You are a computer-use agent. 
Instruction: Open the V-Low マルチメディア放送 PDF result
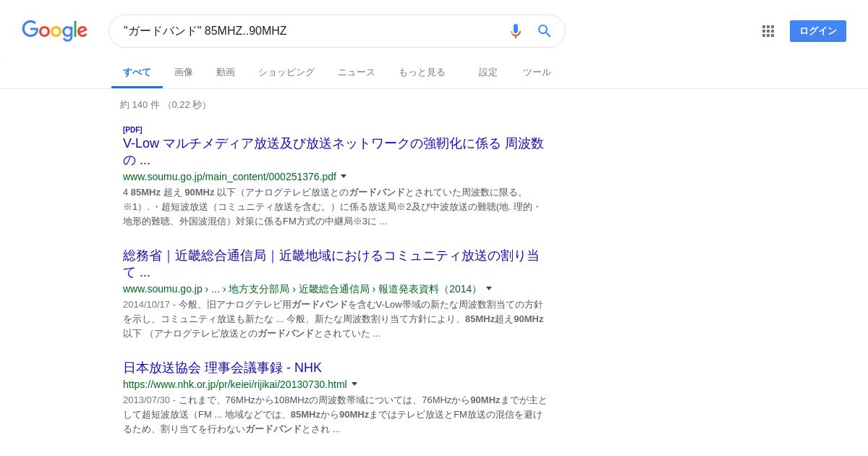tap(333, 151)
